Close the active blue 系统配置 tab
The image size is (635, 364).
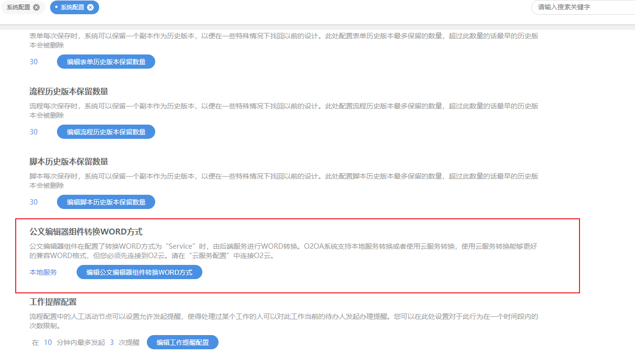tap(90, 7)
